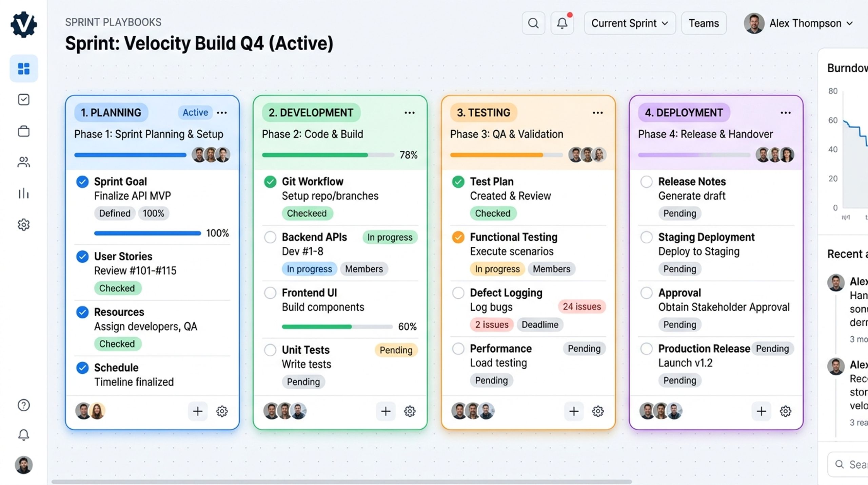Open the Planning card three-dot menu

click(222, 113)
